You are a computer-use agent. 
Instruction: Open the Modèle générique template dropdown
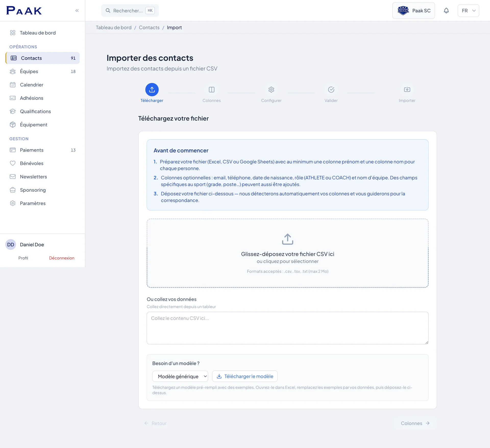[x=180, y=376]
